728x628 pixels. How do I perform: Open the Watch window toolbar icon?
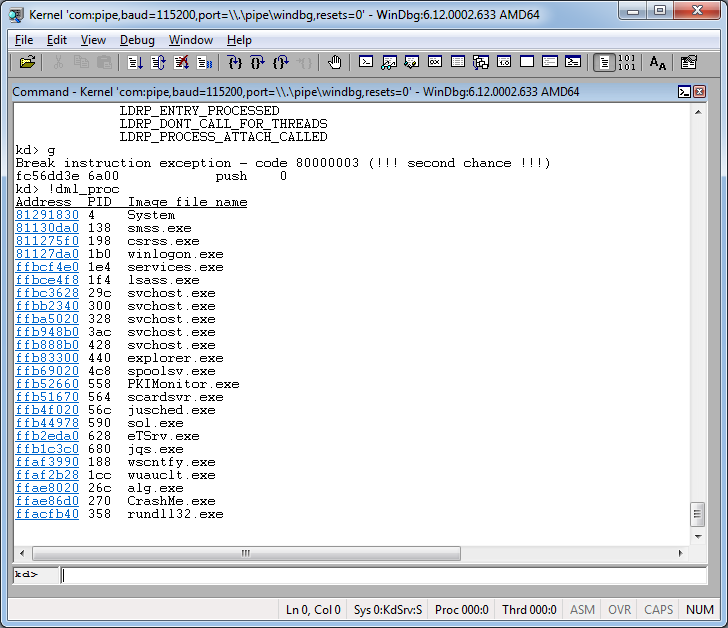389,62
